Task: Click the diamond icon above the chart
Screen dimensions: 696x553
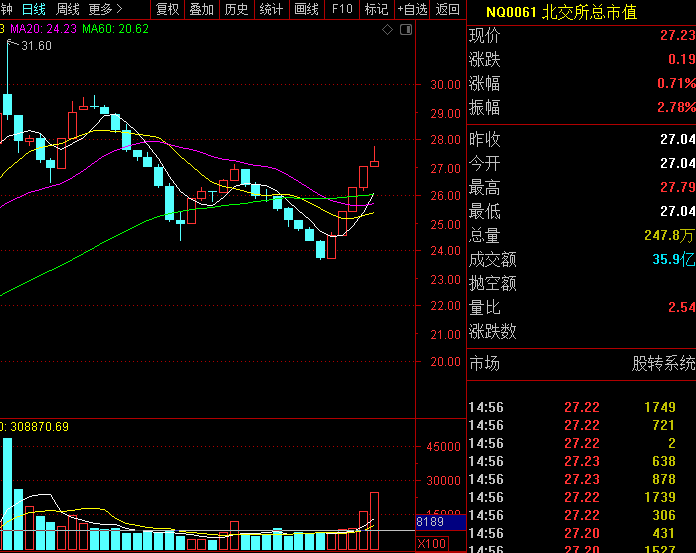Action: tap(388, 30)
